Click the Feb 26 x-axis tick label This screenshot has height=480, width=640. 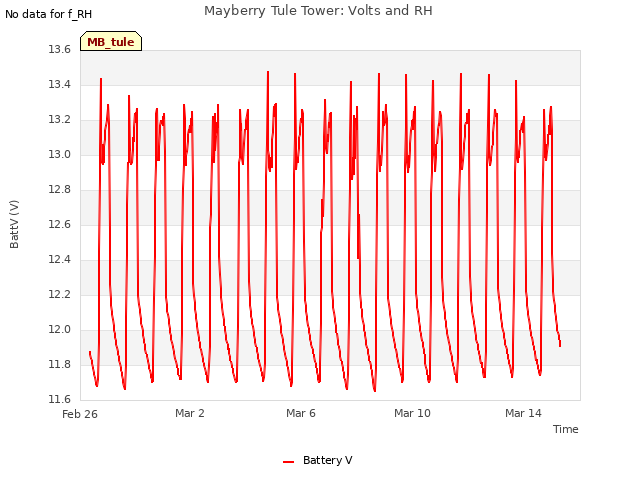click(x=80, y=414)
